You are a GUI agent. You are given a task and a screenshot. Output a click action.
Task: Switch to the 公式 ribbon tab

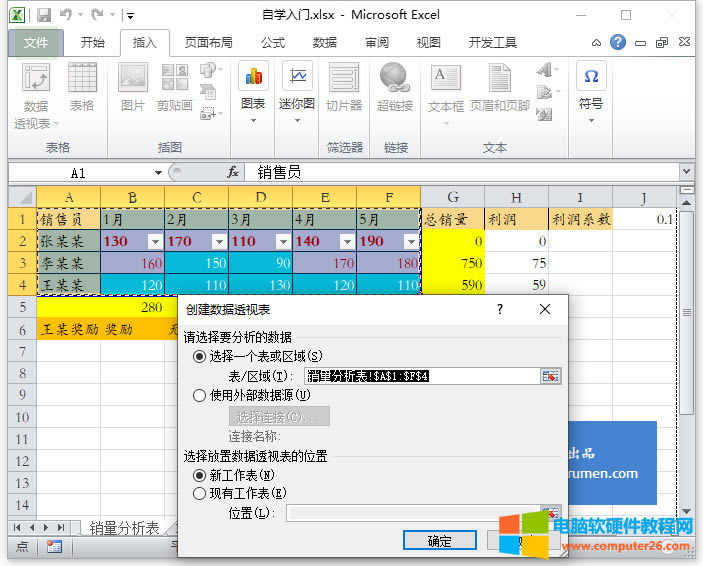(272, 43)
